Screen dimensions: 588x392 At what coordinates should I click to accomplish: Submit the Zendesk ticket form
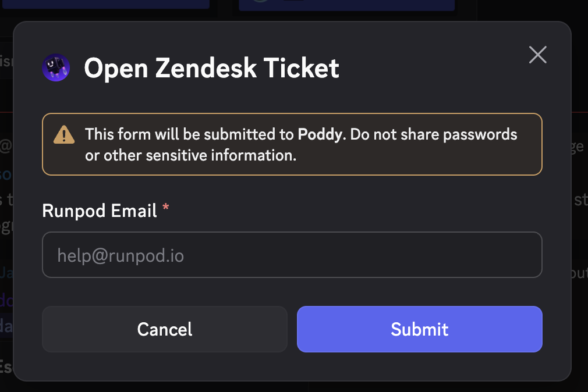pos(419,329)
